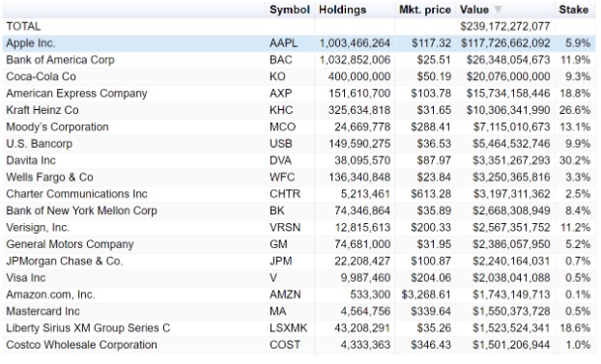This screenshot has width=601, height=364.
Task: Click Costco Wholesale Corporation row
Action: (x=299, y=346)
